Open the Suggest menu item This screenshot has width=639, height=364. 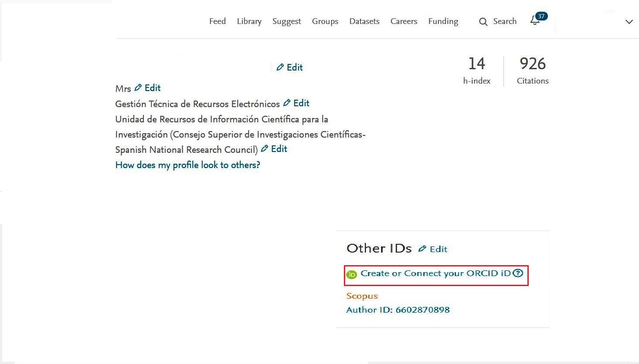click(x=286, y=21)
